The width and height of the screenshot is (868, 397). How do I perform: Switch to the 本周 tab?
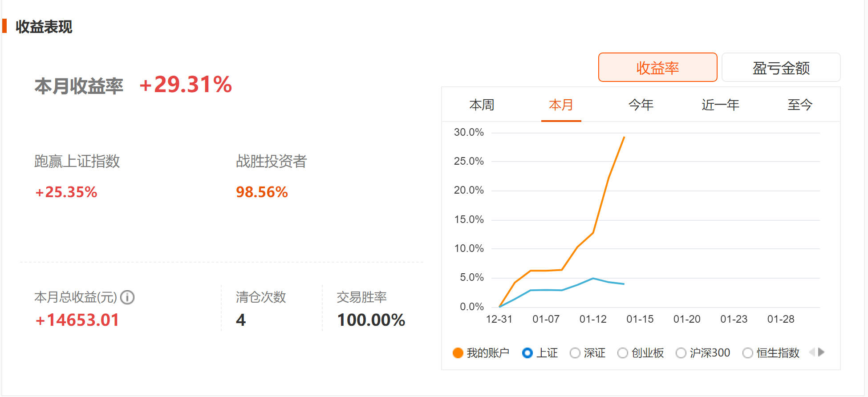point(482,105)
